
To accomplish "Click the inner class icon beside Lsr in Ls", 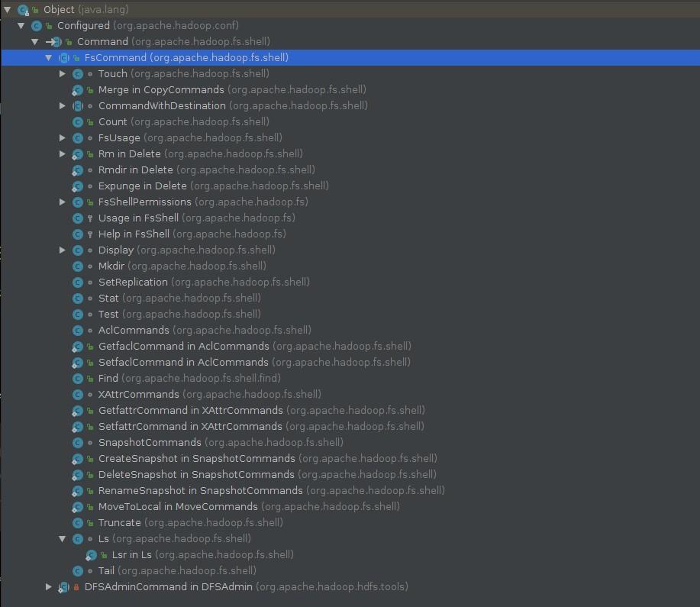I will (x=91, y=554).
